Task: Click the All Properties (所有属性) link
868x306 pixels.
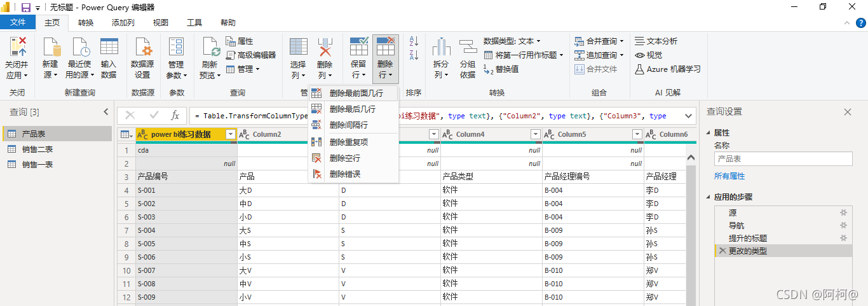Action: click(x=729, y=176)
